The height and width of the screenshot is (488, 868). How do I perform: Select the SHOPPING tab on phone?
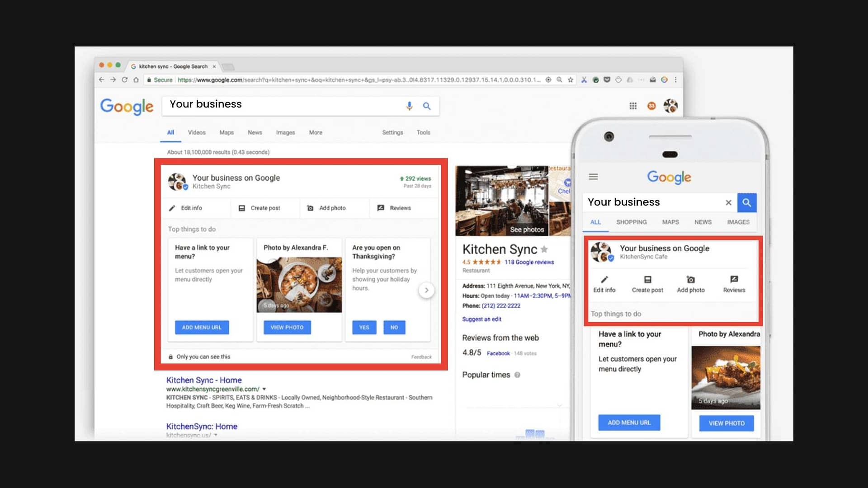pos(631,222)
